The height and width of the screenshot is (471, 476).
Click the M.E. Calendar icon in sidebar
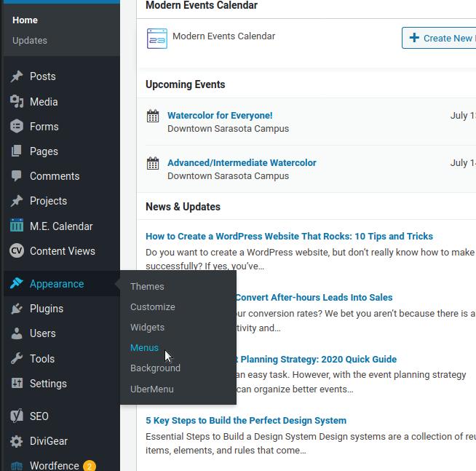click(17, 226)
